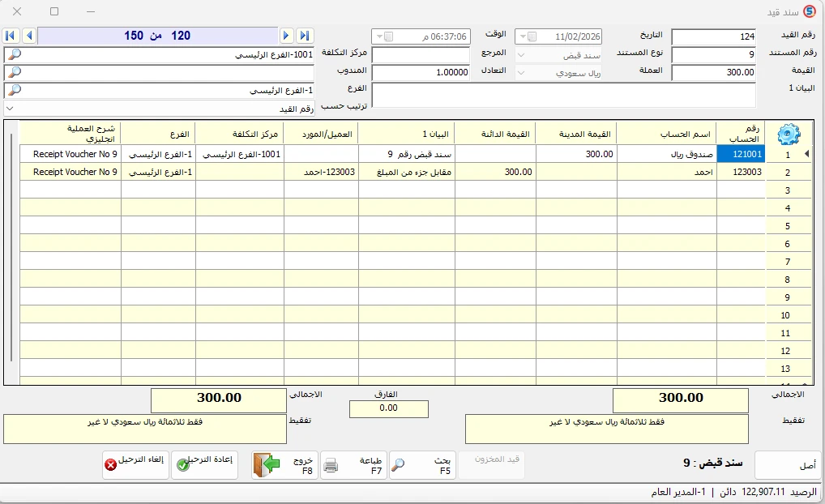Image resolution: width=825 pixels, height=504 pixels.
Task: Select account number cell 121001
Action: (741, 154)
